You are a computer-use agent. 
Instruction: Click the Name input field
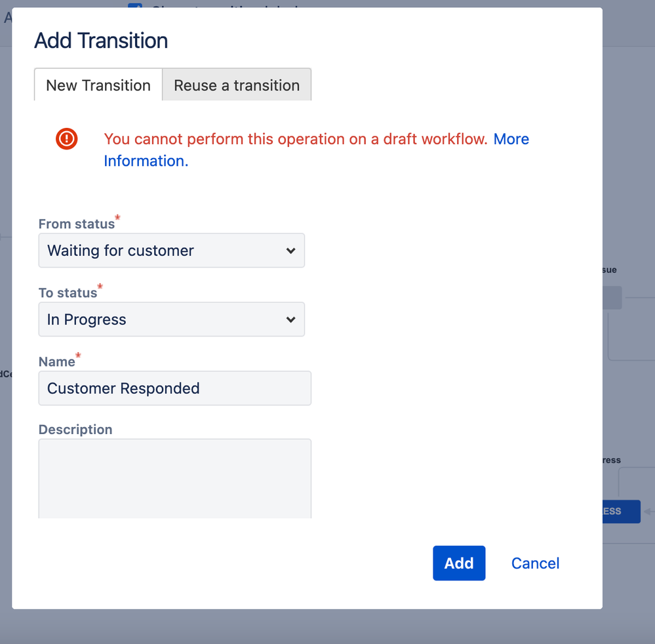[175, 388]
